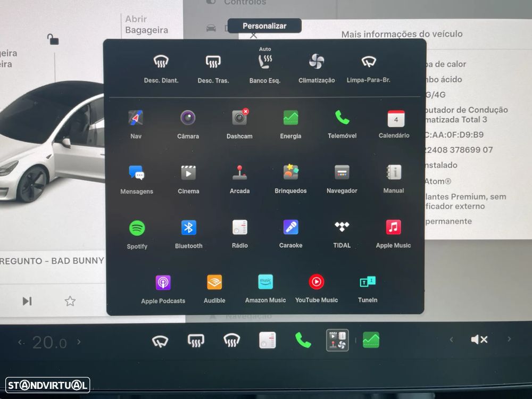Open the Bluetooth media source
Image resolution: width=532 pixels, height=399 pixels.
pos(189,234)
